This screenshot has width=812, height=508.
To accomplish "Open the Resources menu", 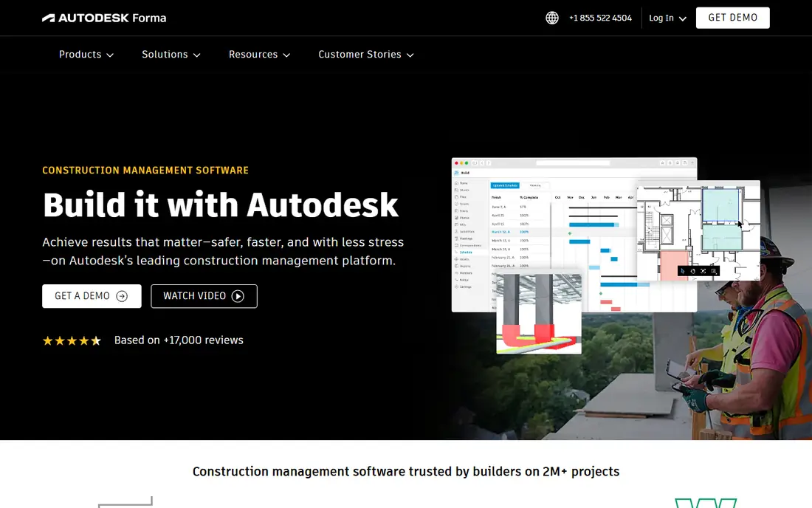I will (259, 55).
